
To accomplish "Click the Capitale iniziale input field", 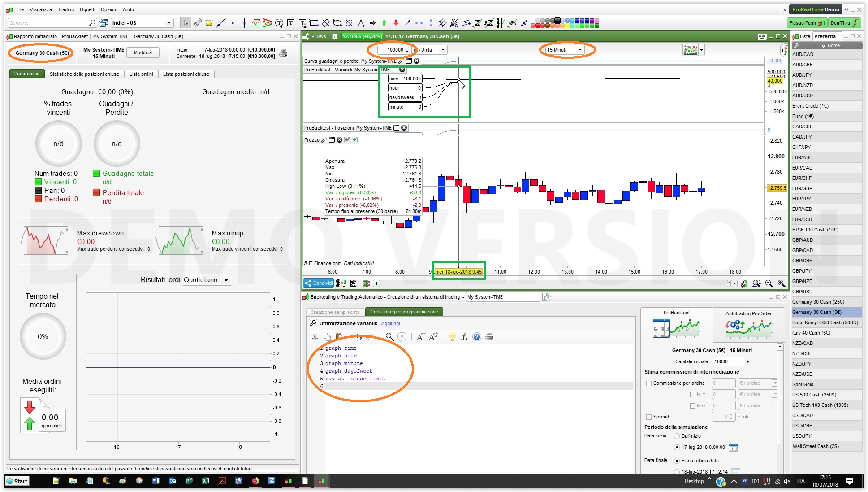I will point(728,361).
